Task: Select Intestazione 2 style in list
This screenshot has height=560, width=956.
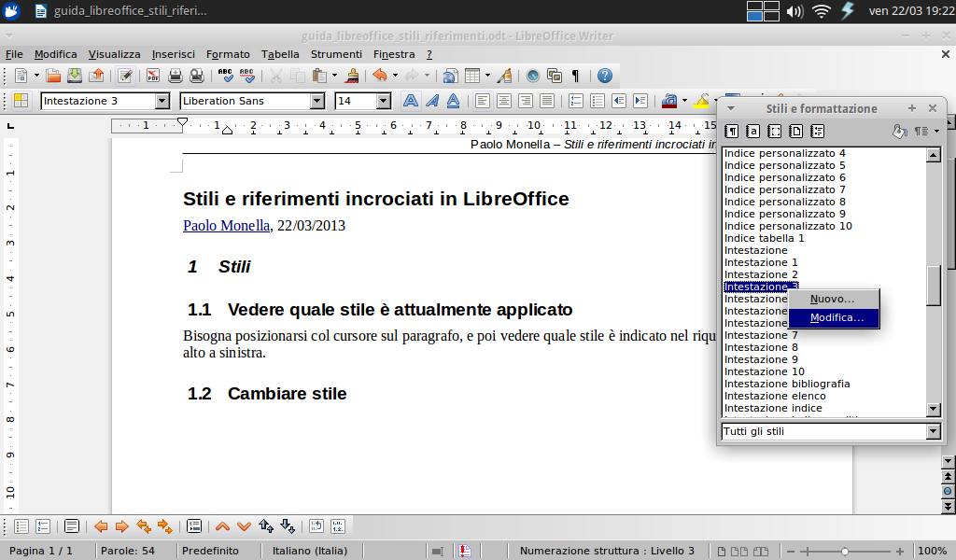Action: [x=761, y=274]
